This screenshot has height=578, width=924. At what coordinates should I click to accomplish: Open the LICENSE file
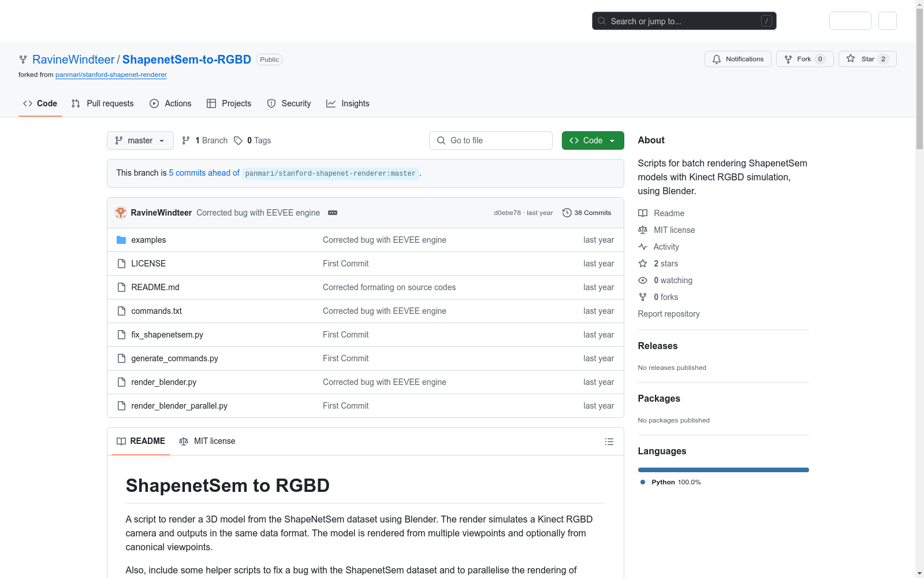pos(148,264)
